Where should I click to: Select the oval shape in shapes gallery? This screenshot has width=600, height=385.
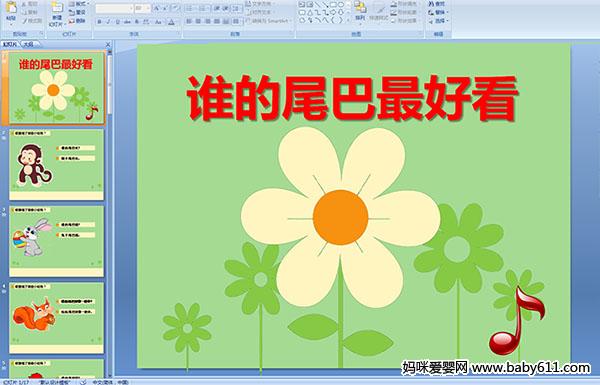(x=341, y=5)
